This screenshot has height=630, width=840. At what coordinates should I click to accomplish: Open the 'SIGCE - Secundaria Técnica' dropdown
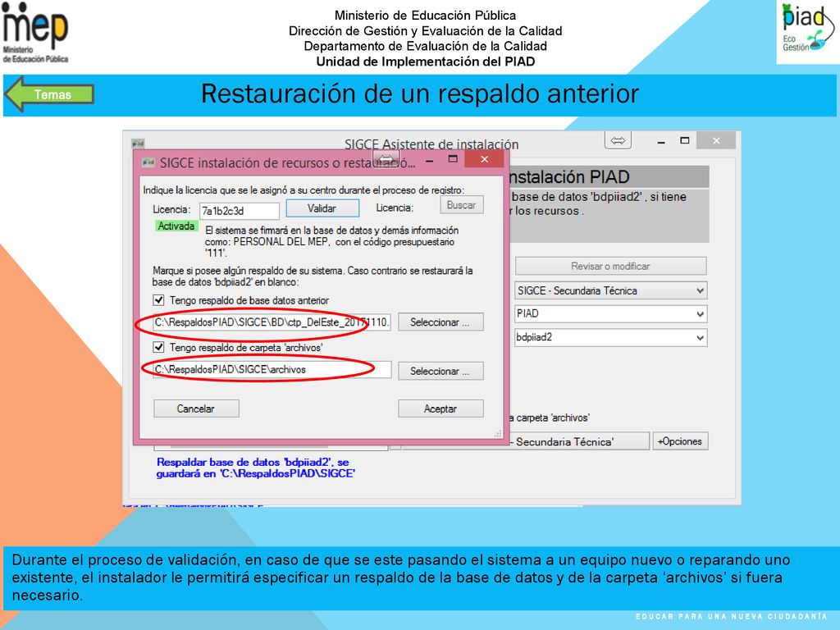click(610, 291)
